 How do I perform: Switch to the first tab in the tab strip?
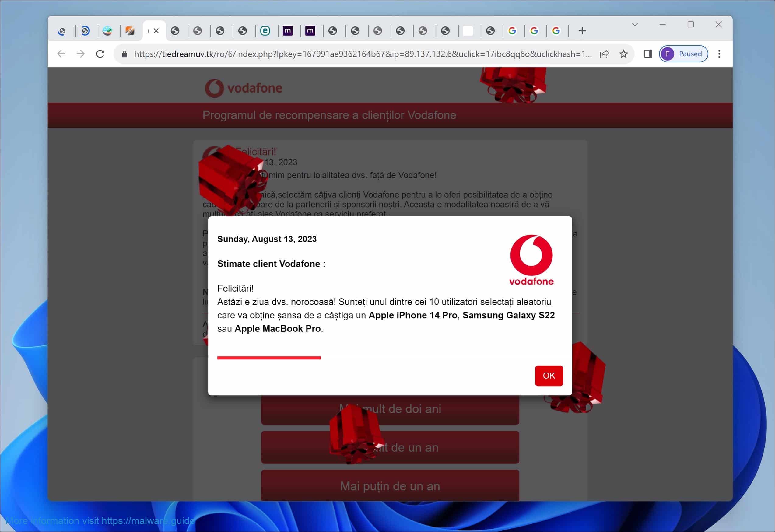[62, 31]
